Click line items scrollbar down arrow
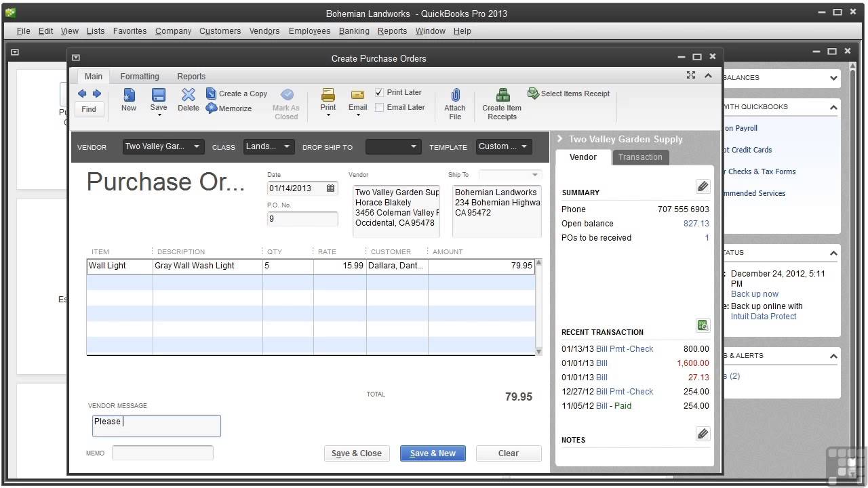The height and width of the screenshot is (488, 868). (x=539, y=351)
